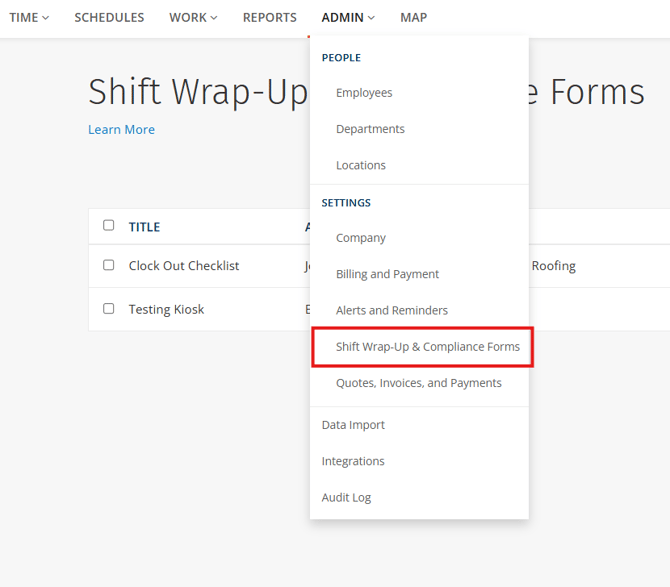Open the Testing Kiosk form
The image size is (670, 587).
166,309
